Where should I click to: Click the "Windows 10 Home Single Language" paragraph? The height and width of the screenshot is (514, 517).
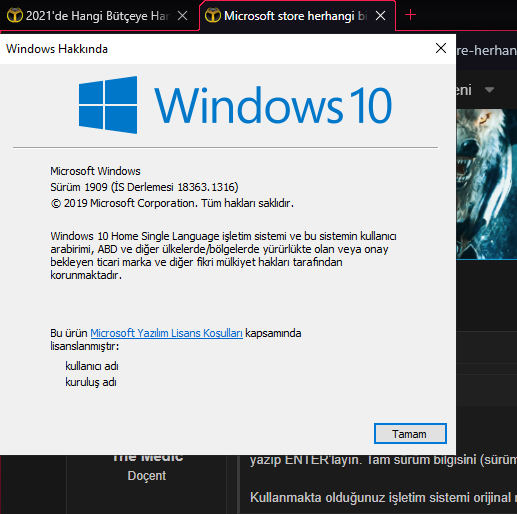pos(223,255)
